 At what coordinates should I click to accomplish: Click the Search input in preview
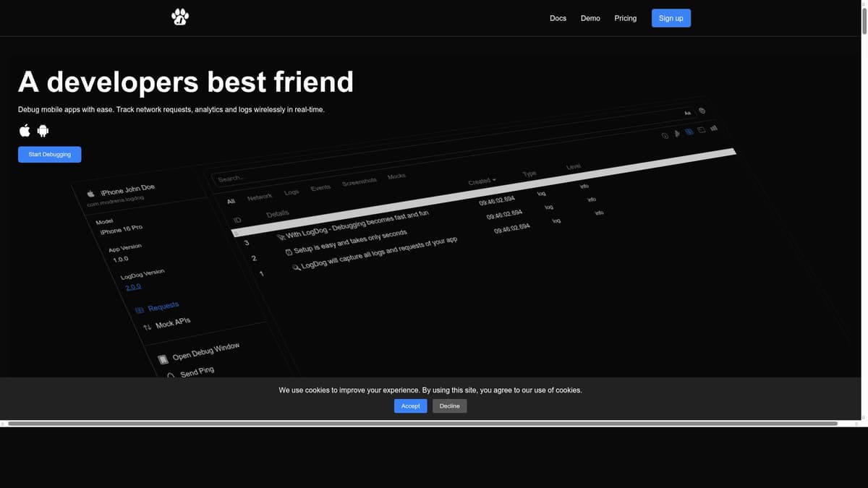tap(289, 174)
